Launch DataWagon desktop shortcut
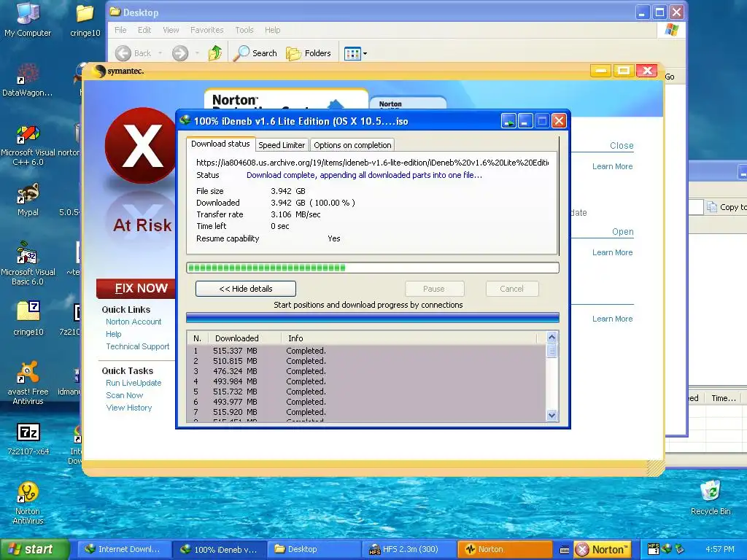747x560 pixels. tap(28, 79)
